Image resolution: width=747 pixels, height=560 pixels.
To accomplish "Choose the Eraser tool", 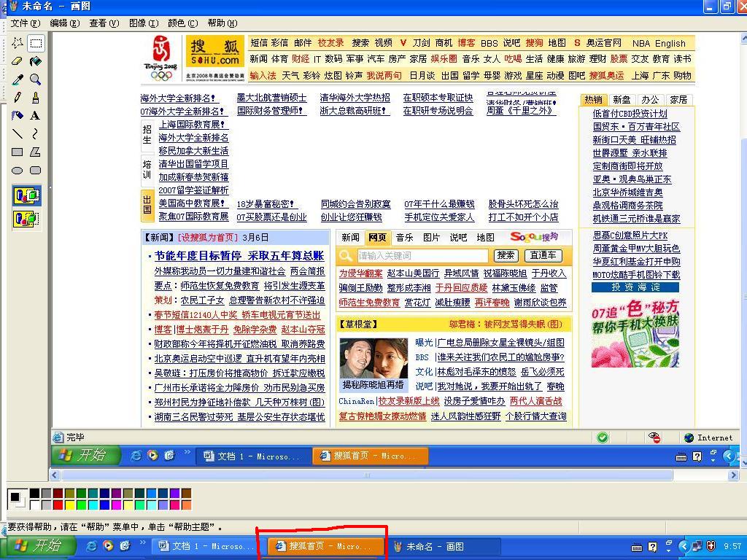I will point(18,61).
